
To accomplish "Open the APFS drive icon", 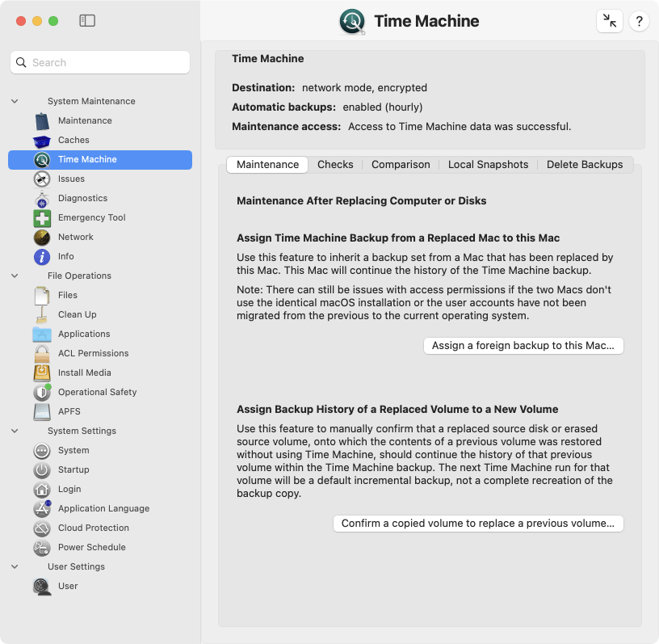I will 42,411.
